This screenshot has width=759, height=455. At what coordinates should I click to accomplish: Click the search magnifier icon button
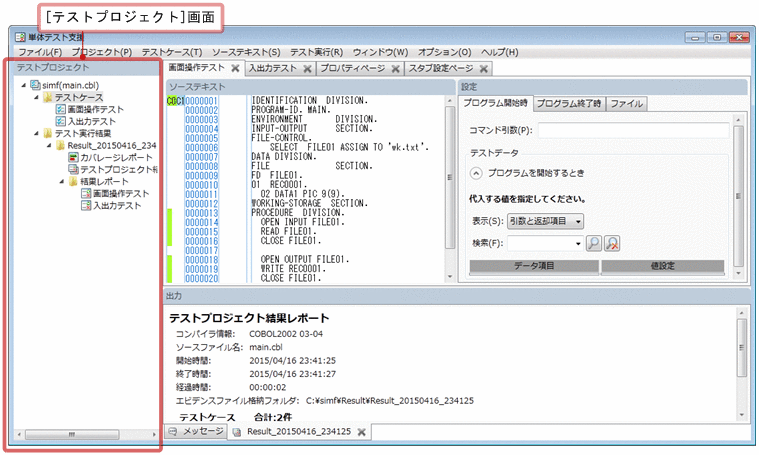pos(594,243)
